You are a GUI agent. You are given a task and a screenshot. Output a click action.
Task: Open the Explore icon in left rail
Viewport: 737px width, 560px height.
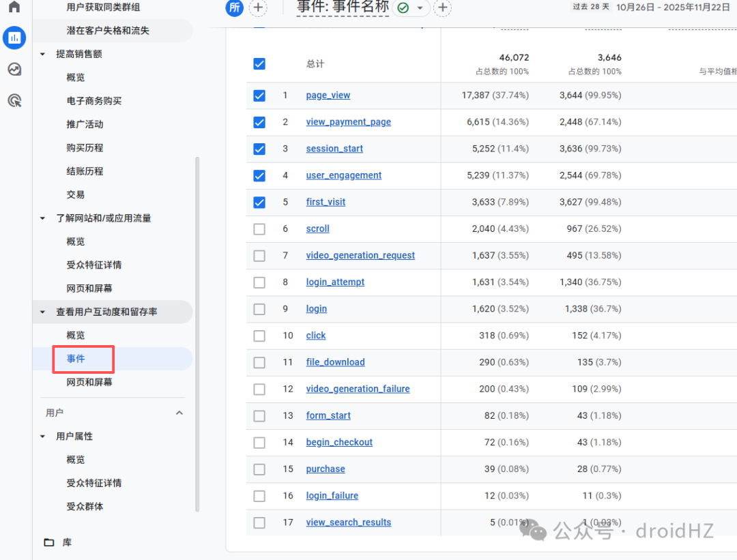point(14,69)
